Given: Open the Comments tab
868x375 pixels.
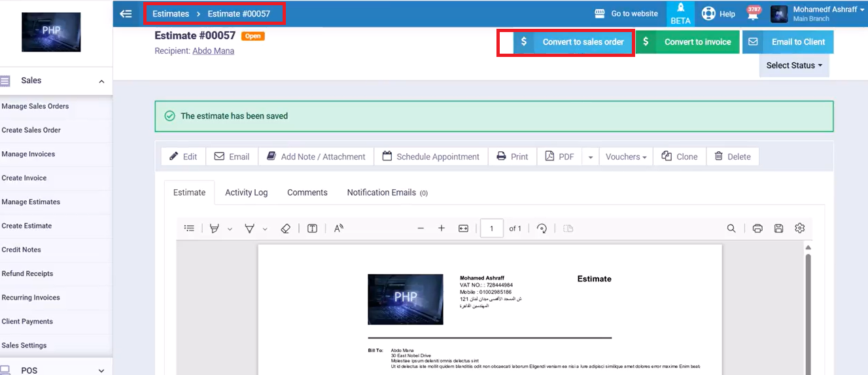Looking at the screenshot, I should coord(307,192).
